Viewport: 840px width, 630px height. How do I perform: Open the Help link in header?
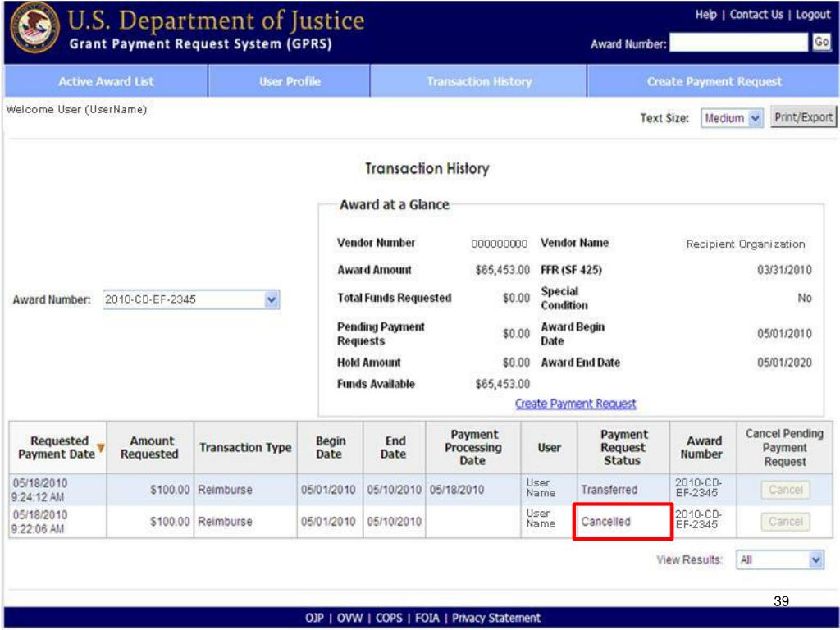705,15
